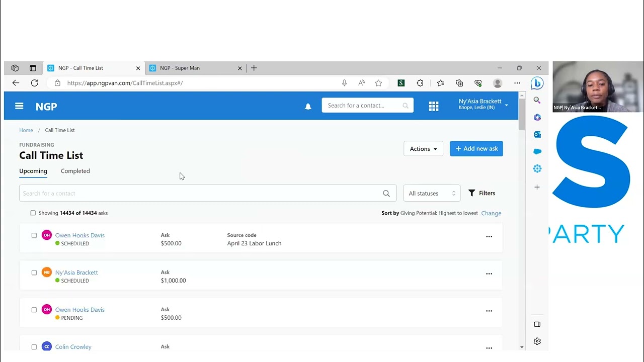
Task: Add page to favorites star icon
Action: pyautogui.click(x=378, y=83)
